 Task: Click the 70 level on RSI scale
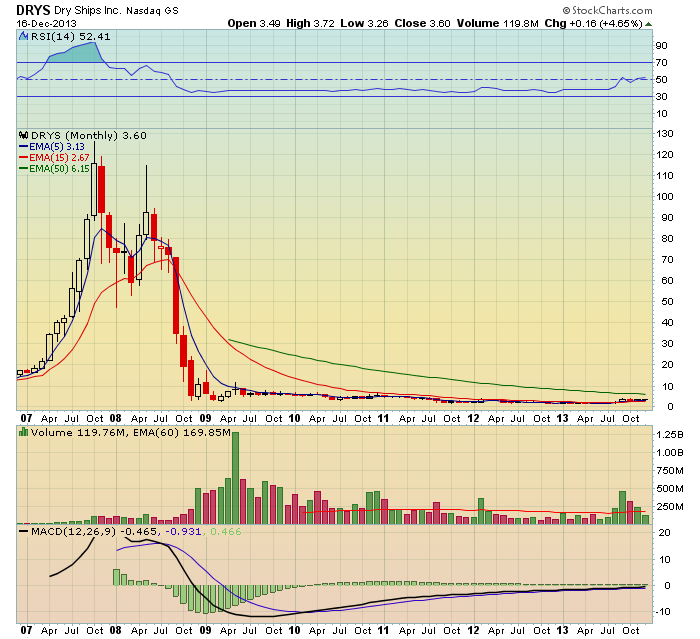click(662, 63)
